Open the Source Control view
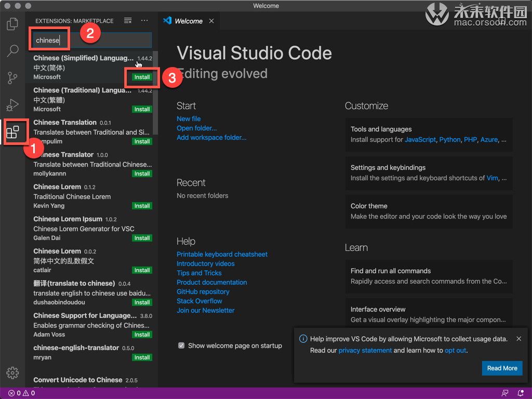 tap(12, 78)
